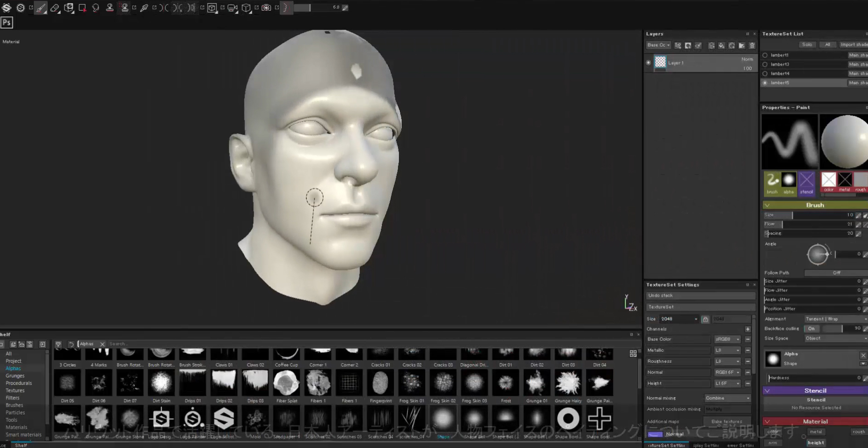
Task: Select the lambert1 texture set radio button
Action: tap(765, 55)
